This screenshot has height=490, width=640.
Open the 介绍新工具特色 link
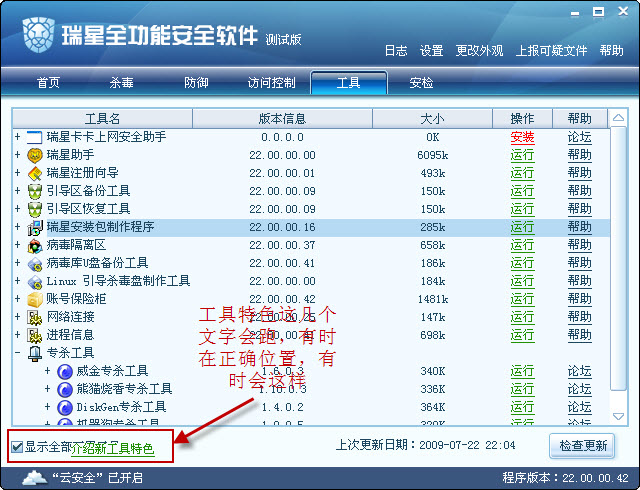(x=113, y=448)
